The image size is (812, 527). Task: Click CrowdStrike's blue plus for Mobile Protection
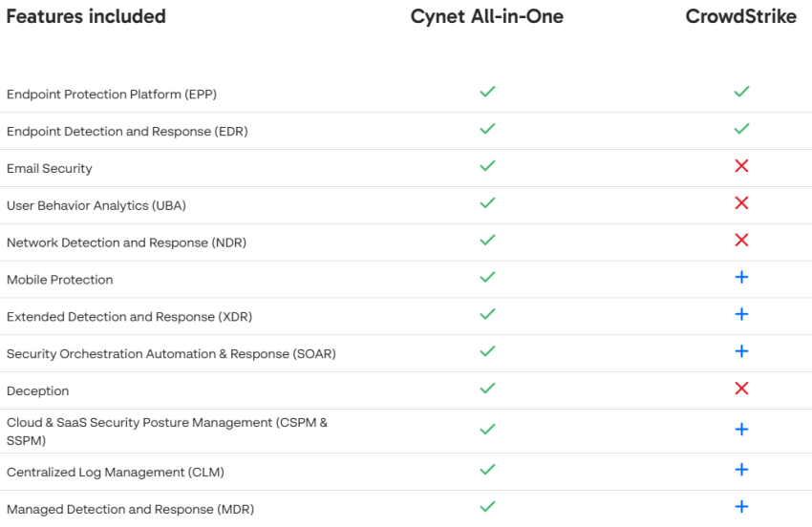pyautogui.click(x=741, y=278)
